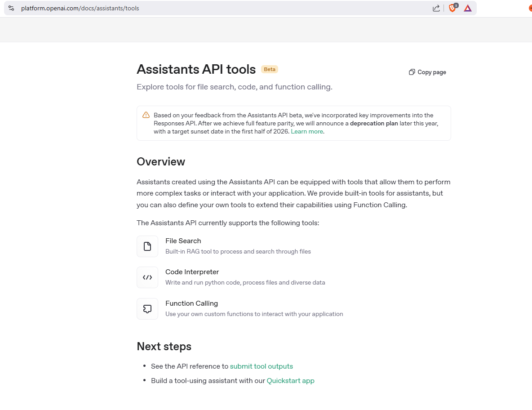Open the Brave Shields lion icon

pos(452,8)
